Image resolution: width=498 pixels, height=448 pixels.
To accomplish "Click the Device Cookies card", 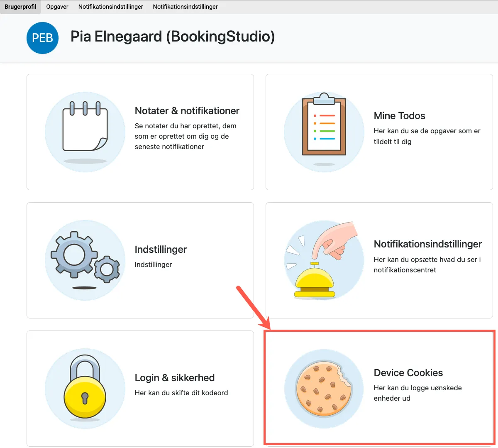I will (x=378, y=388).
